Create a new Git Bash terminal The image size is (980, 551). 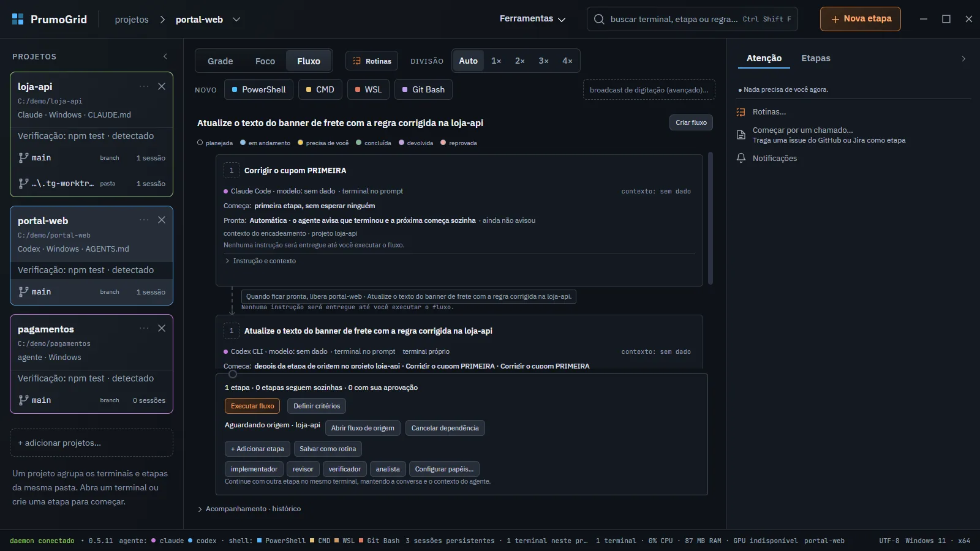point(423,89)
